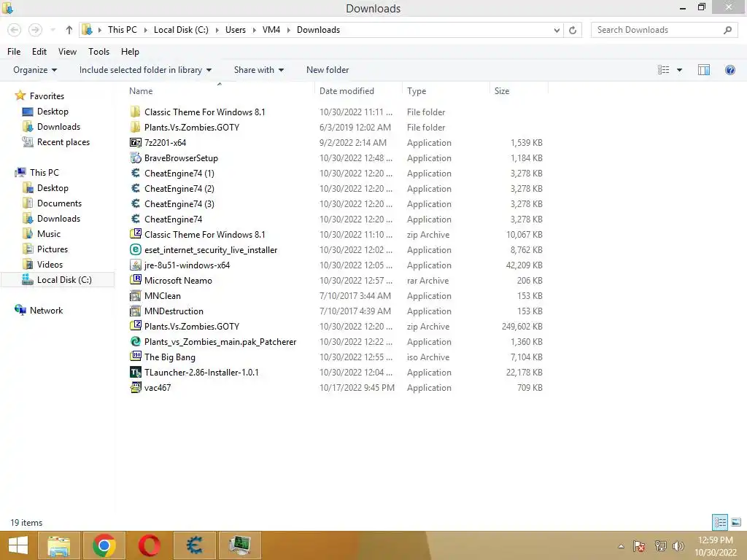
Task: Open the File menu
Action: [14, 52]
